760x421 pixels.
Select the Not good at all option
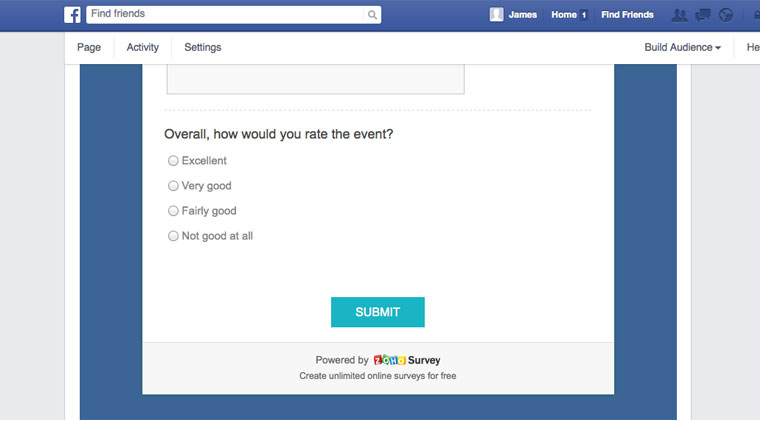click(x=173, y=236)
